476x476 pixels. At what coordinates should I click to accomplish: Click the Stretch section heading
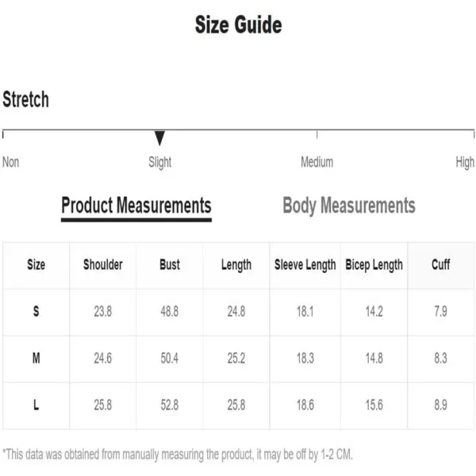[26, 100]
